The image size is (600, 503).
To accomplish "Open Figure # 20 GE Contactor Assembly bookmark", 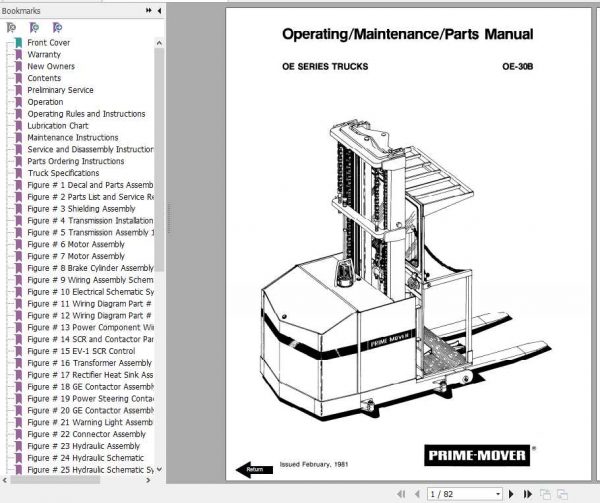I will (90, 410).
